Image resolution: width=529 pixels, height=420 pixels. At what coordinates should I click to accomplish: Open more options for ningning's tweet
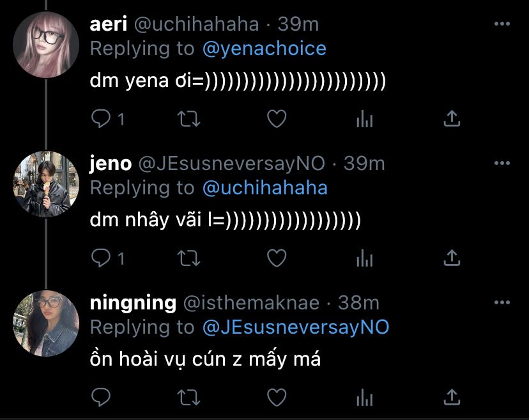[502, 302]
